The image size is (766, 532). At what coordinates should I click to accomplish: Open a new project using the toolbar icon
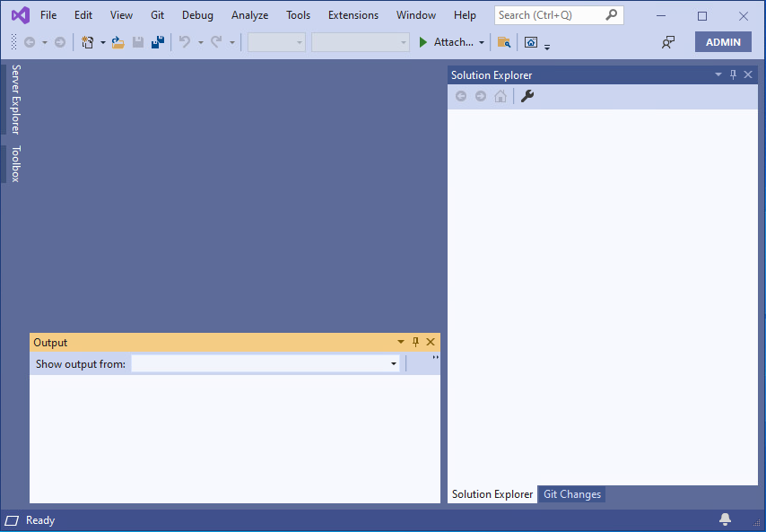point(86,41)
